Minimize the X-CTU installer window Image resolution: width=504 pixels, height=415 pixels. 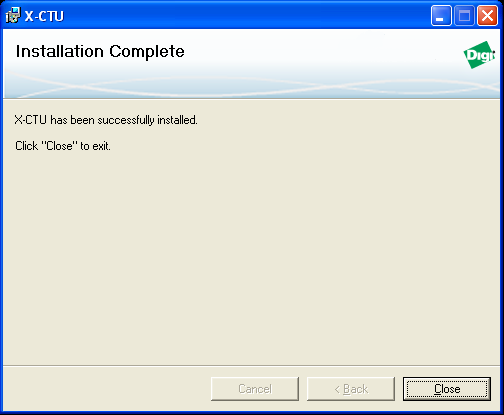(x=441, y=15)
